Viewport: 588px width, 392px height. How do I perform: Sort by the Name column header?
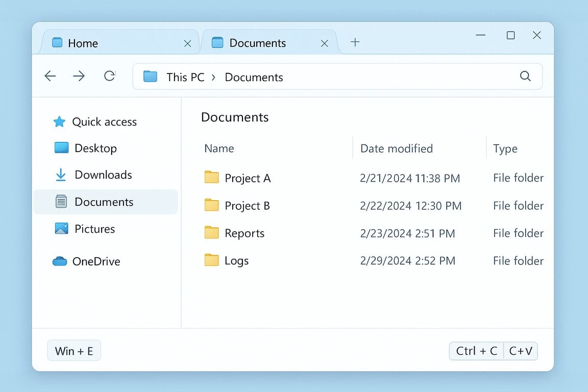click(x=219, y=148)
